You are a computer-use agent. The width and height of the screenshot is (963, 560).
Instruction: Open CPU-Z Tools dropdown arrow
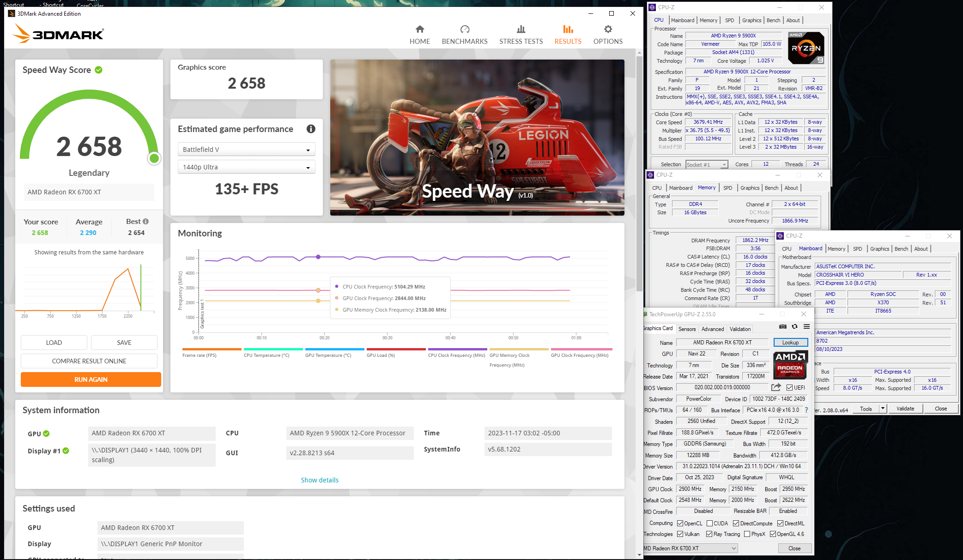click(x=883, y=408)
